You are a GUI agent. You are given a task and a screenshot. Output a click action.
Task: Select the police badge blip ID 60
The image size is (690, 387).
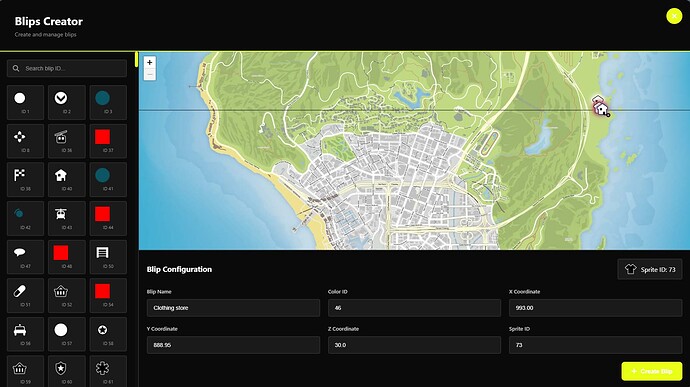pos(66,371)
